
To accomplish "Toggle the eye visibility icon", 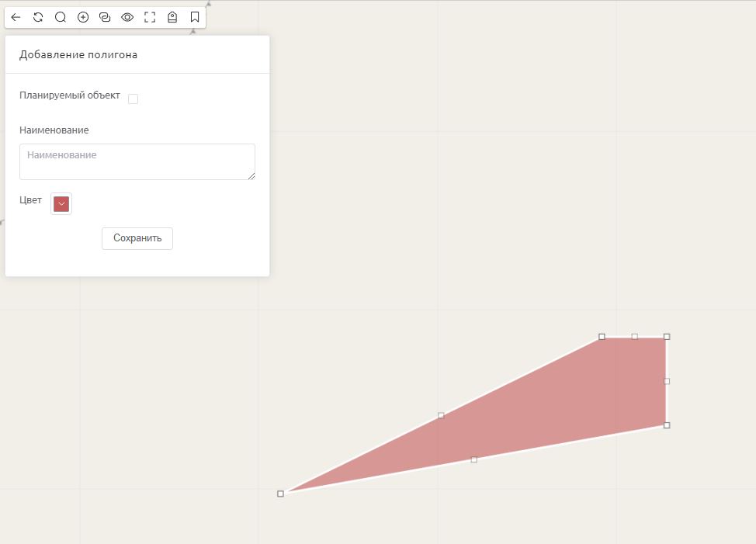I will click(x=127, y=17).
